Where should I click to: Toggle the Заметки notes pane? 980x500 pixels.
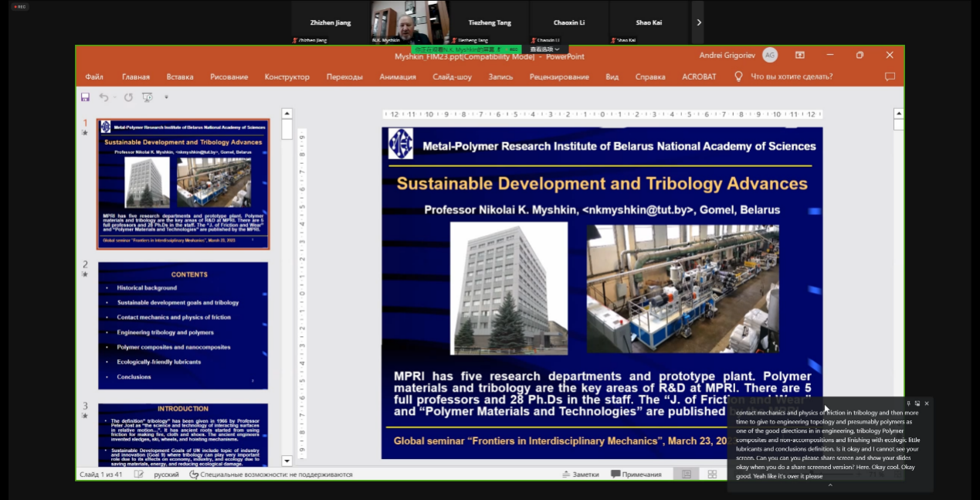tap(580, 474)
